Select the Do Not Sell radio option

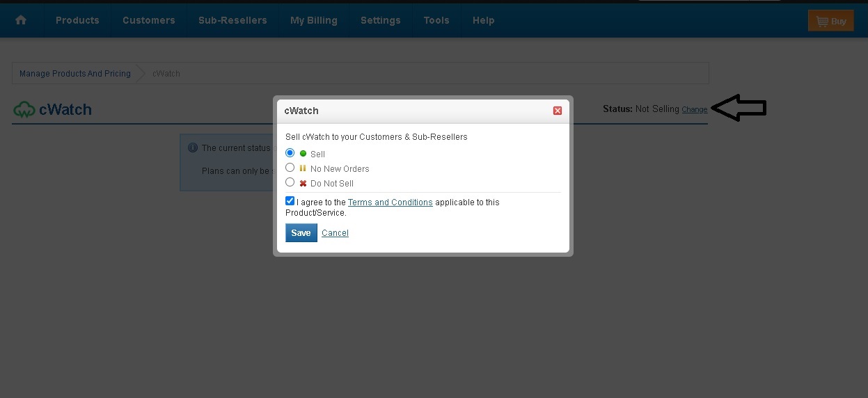tap(290, 182)
